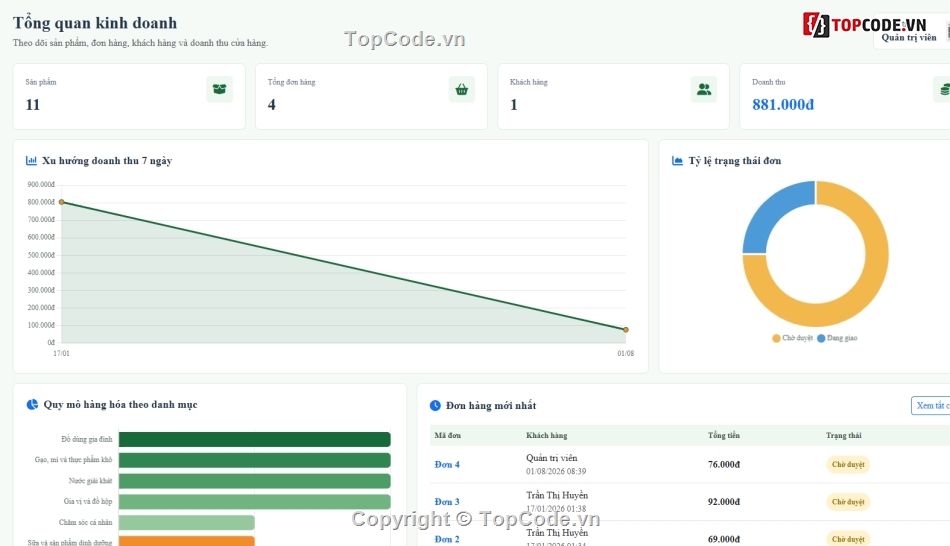Click the product box icon in Sản phẩm card
The image size is (950, 546).
pyautogui.click(x=219, y=89)
